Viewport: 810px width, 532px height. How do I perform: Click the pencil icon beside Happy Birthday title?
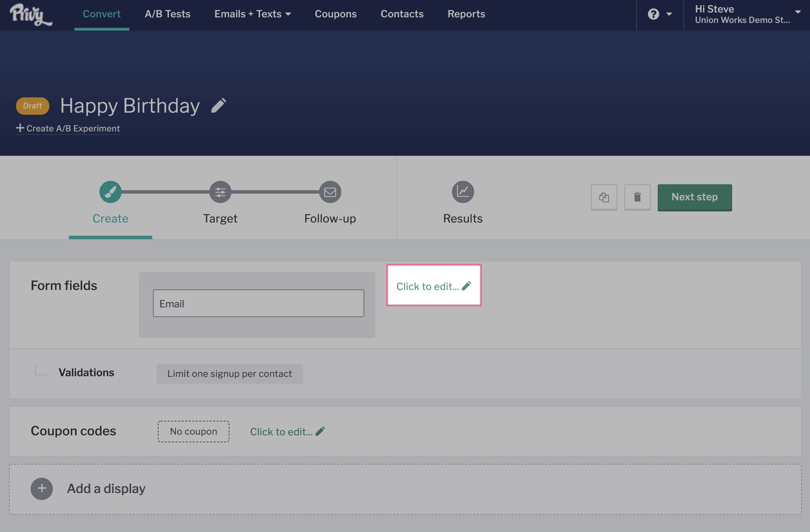click(219, 106)
